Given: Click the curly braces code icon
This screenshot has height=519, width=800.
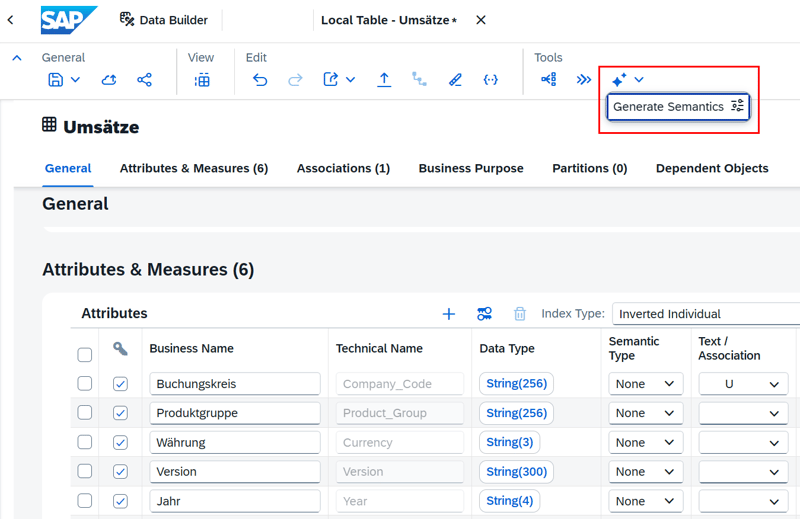Looking at the screenshot, I should point(490,80).
